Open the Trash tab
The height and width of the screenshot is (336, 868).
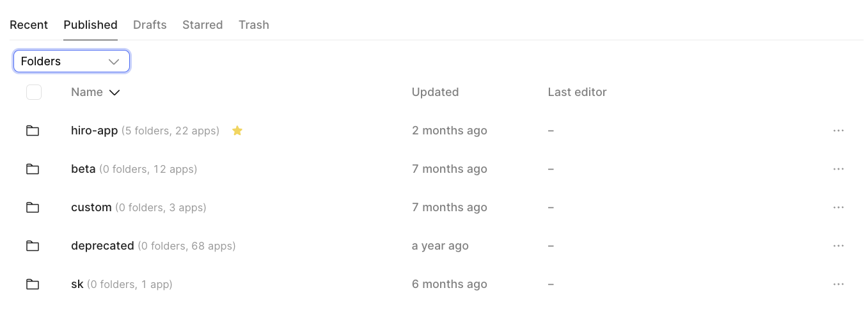(254, 25)
